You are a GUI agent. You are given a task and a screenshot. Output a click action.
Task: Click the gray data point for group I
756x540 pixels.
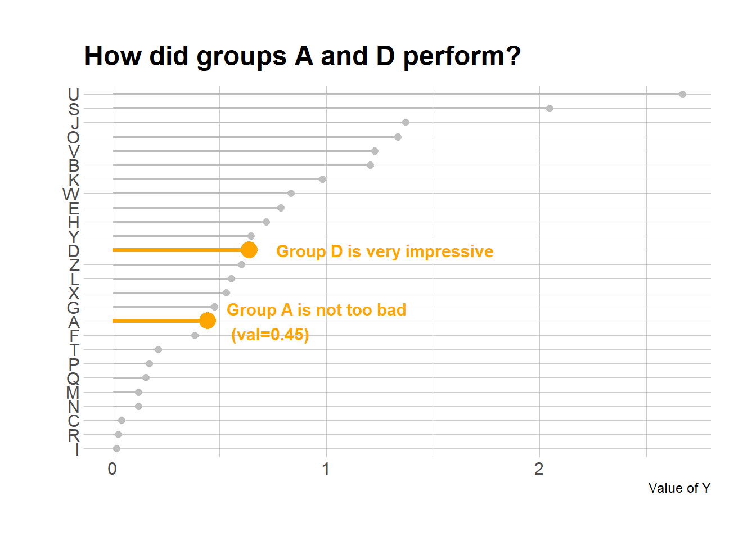[116, 448]
